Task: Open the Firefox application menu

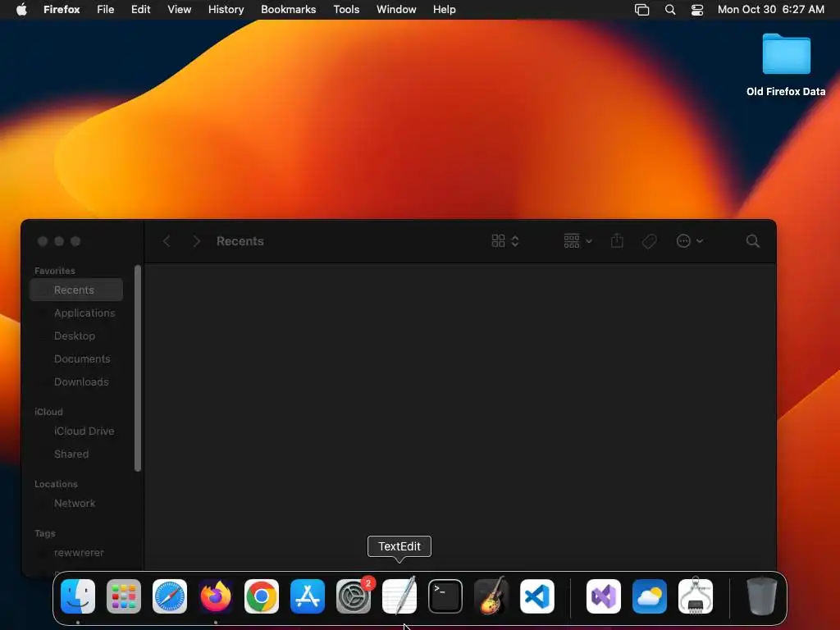Action: point(62,10)
